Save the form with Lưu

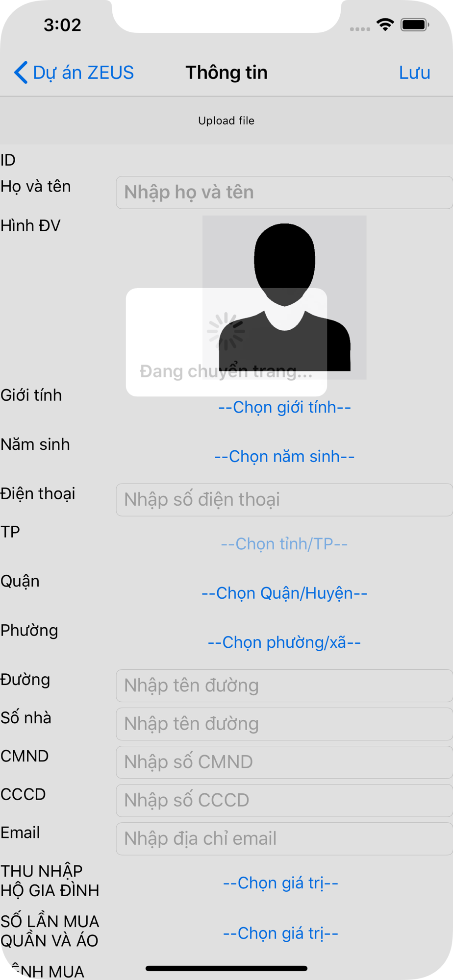coord(415,73)
